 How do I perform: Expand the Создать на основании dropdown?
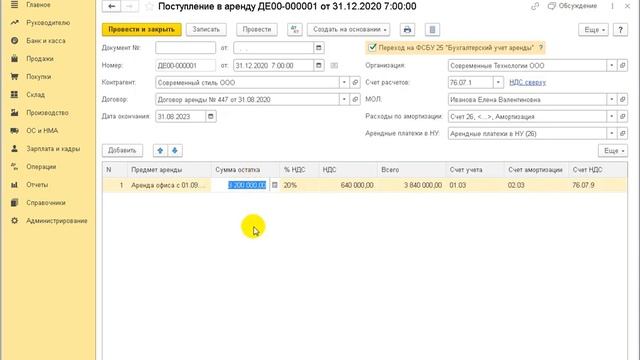tap(349, 29)
